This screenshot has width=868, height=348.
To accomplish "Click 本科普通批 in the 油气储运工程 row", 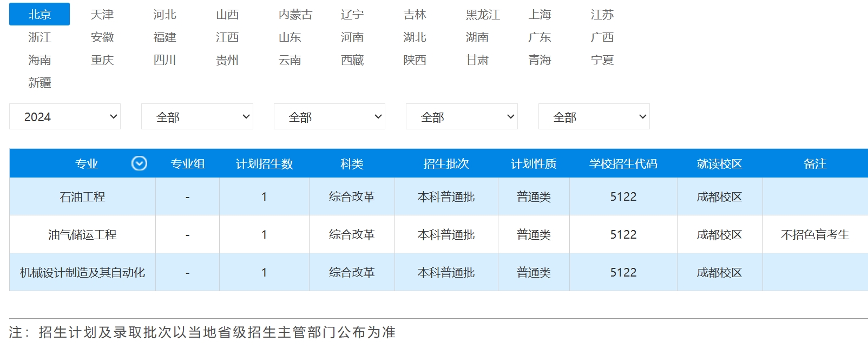I will [x=446, y=234].
